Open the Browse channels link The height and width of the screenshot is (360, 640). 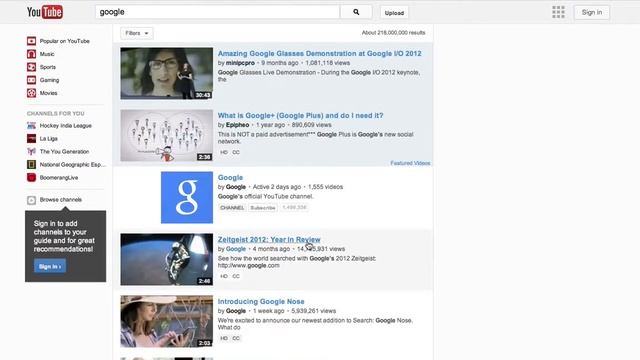(x=60, y=200)
